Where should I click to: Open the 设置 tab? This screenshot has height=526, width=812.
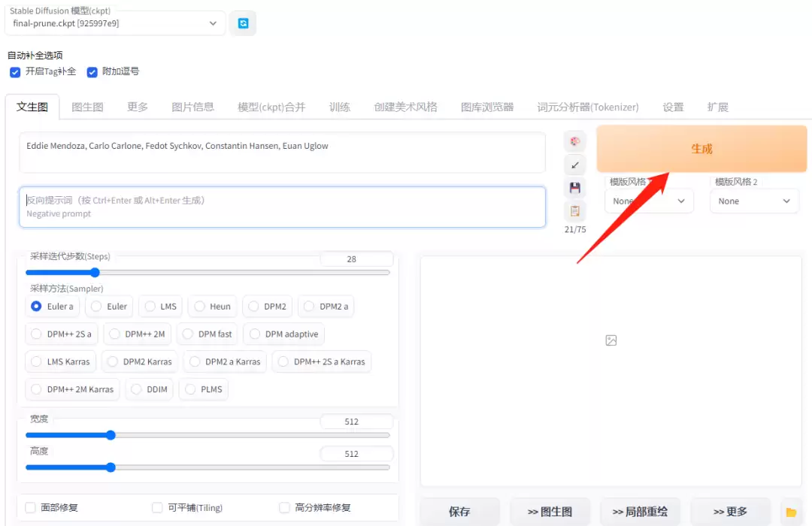(673, 107)
